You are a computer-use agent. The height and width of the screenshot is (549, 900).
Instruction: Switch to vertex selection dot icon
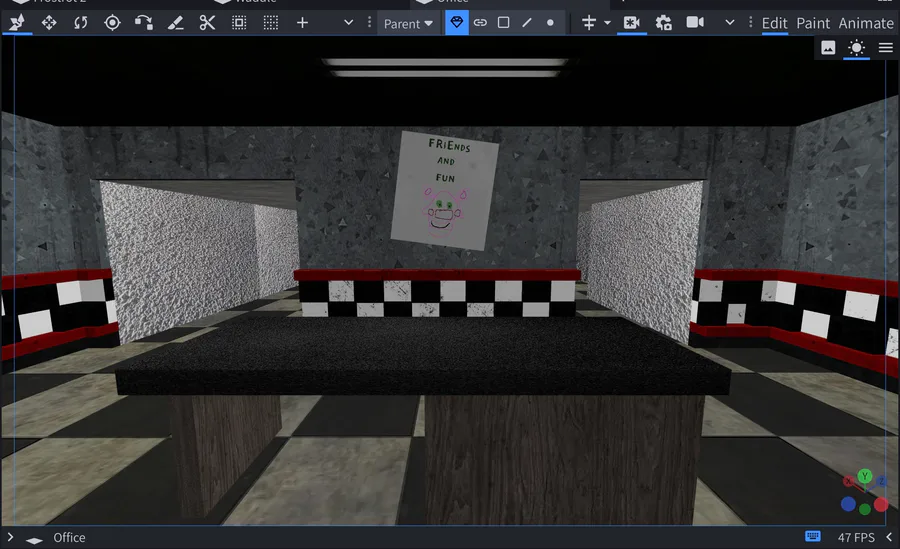pos(550,22)
